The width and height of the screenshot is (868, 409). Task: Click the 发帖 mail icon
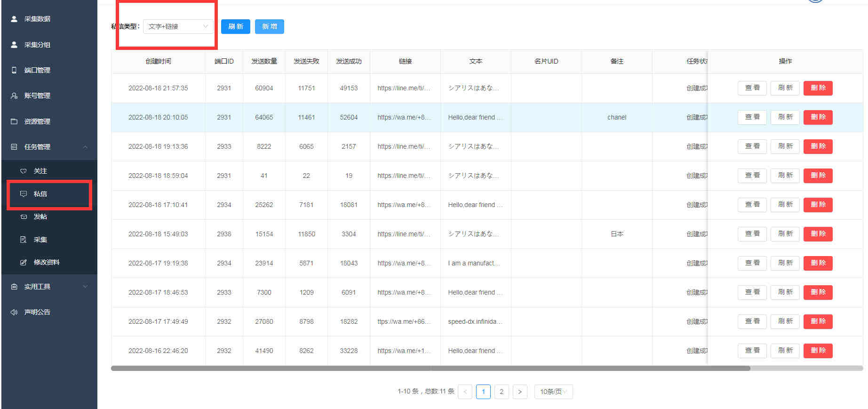24,217
